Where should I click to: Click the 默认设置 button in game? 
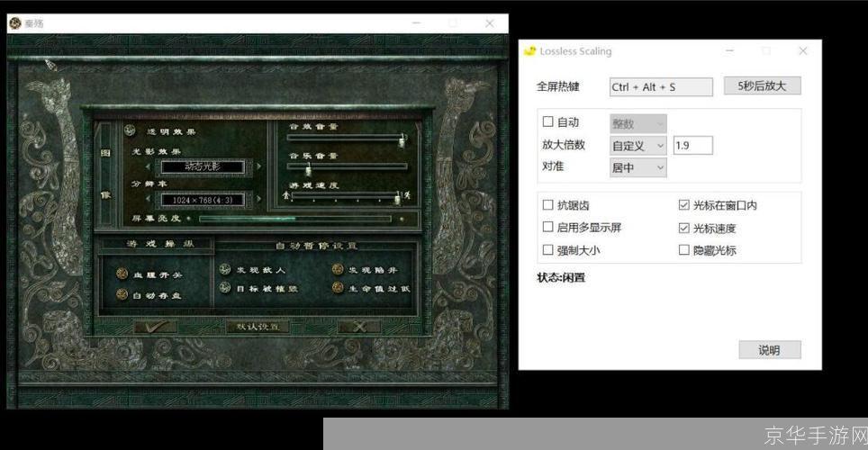click(x=258, y=327)
